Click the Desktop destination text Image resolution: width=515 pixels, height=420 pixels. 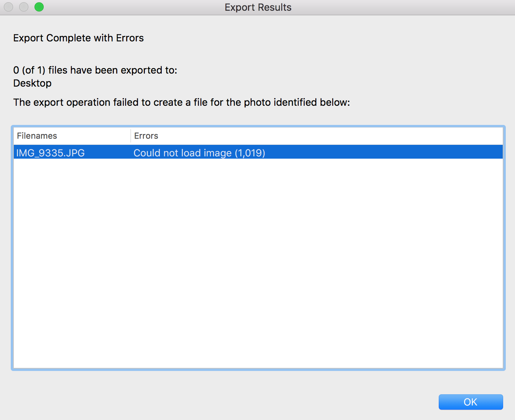[x=33, y=83]
